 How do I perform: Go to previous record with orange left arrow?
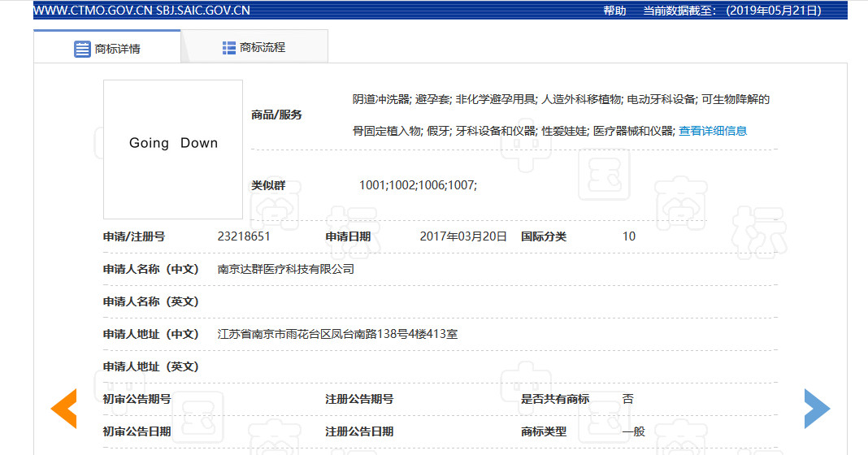click(x=63, y=409)
